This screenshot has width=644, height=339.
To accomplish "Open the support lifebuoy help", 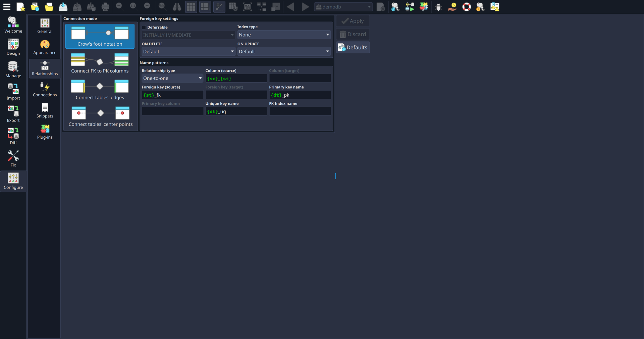I will pos(467,7).
